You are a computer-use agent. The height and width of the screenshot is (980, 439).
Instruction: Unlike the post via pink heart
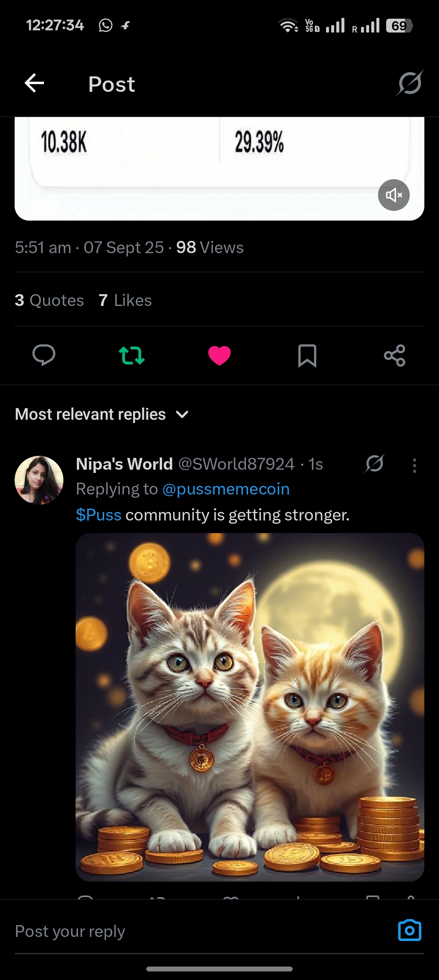coord(219,356)
